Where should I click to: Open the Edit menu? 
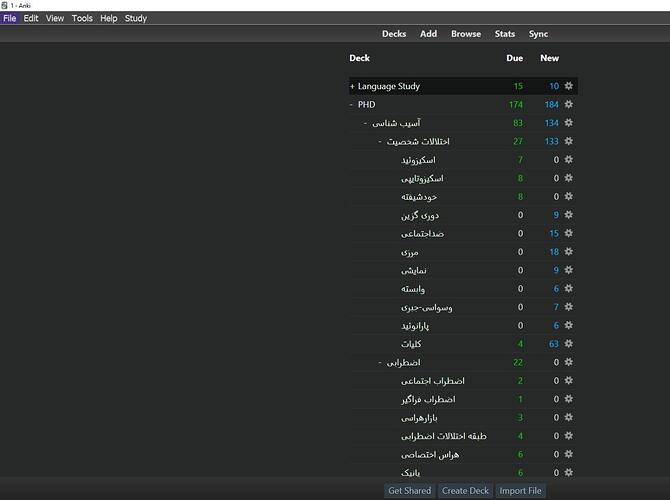click(31, 18)
